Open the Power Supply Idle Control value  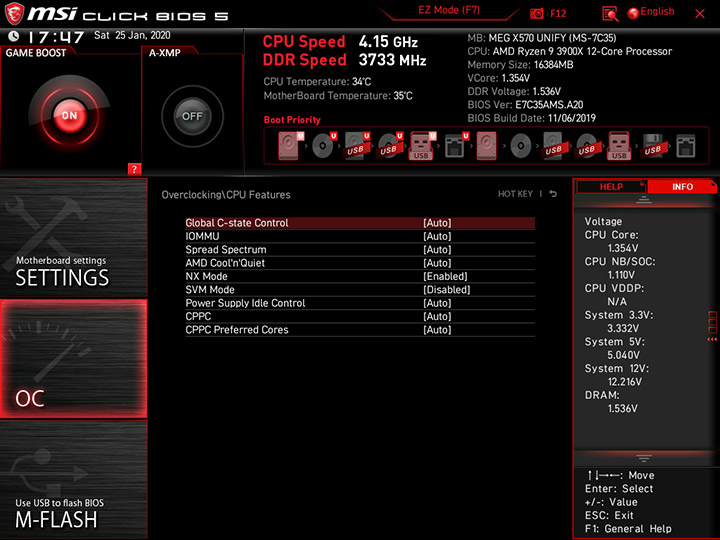tap(437, 303)
